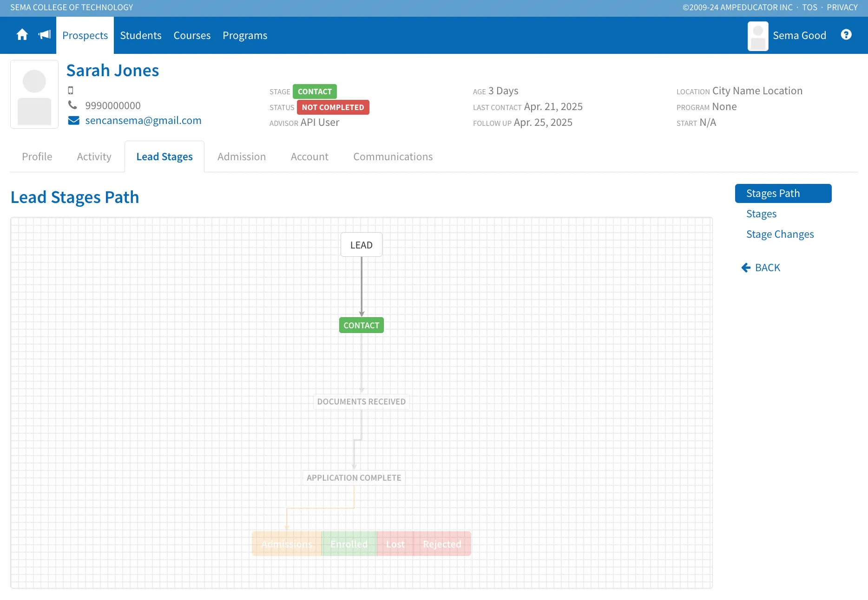Image resolution: width=868 pixels, height=600 pixels.
Task: Select the Lead Stages tab
Action: (164, 157)
